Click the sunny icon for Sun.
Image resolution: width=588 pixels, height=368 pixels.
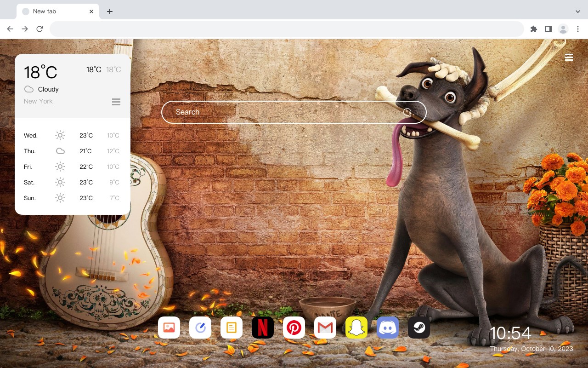60,198
